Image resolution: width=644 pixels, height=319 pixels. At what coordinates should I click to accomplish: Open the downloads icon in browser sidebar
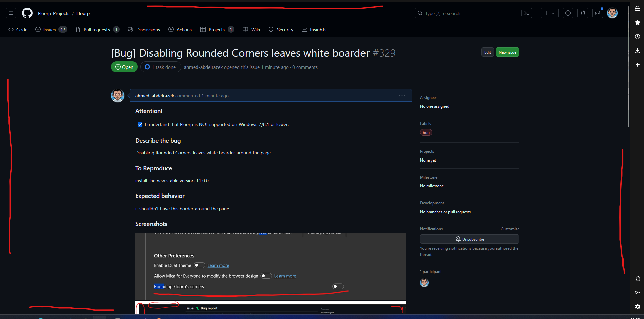tap(637, 51)
